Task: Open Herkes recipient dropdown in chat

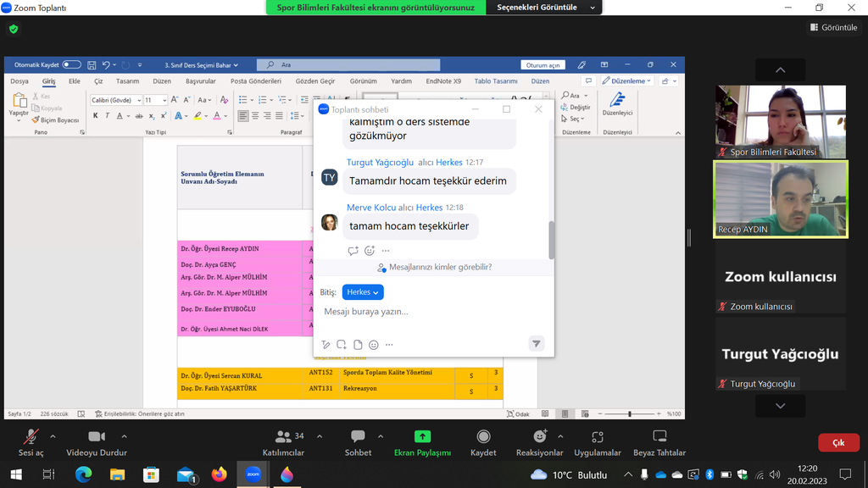Action: pyautogui.click(x=363, y=291)
